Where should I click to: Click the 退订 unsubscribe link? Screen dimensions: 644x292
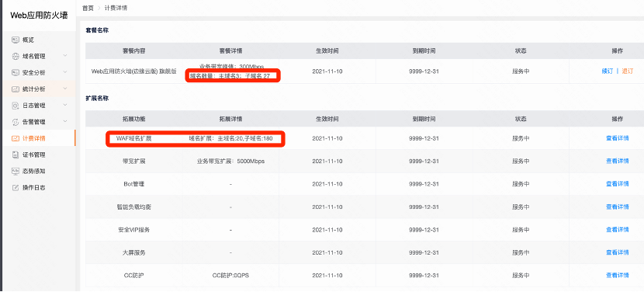click(x=628, y=71)
